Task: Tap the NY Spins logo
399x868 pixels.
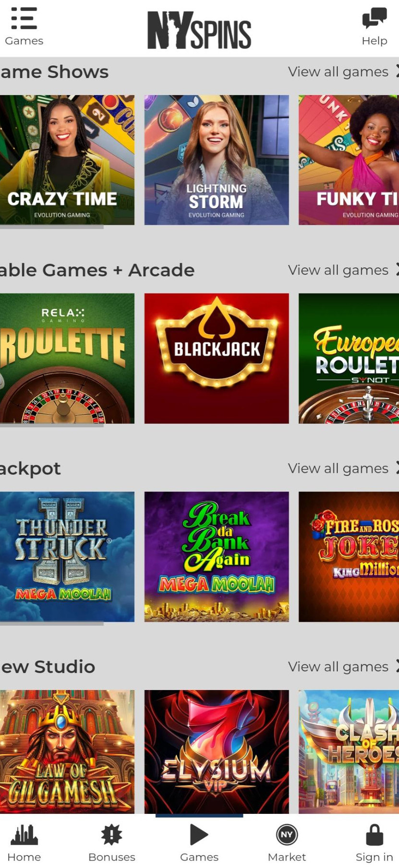Action: [x=199, y=30]
